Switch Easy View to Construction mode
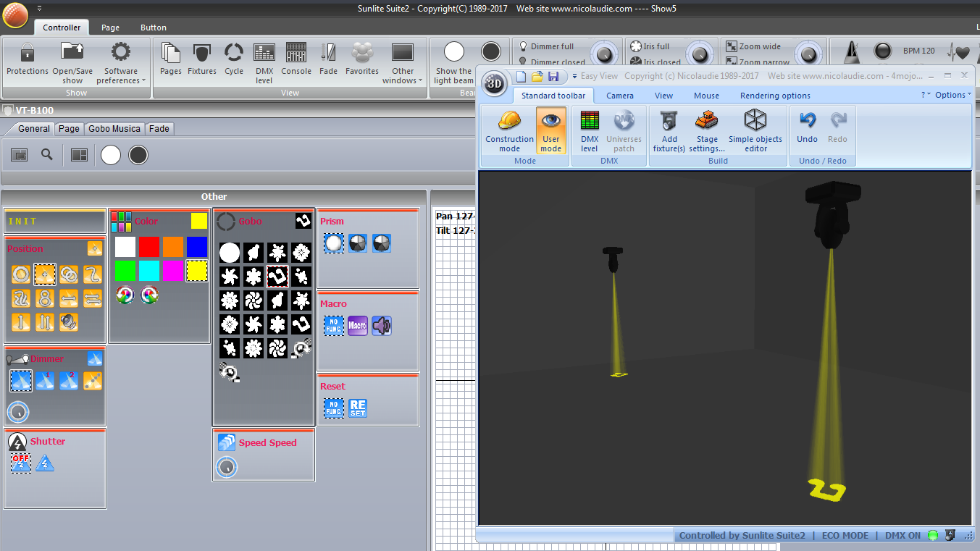 pyautogui.click(x=510, y=131)
